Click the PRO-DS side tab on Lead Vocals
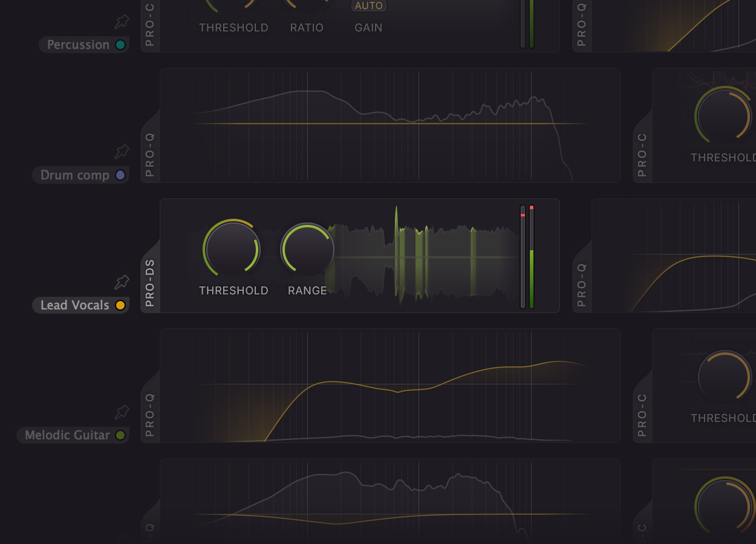Image resolution: width=756 pixels, height=544 pixels. tap(150, 282)
